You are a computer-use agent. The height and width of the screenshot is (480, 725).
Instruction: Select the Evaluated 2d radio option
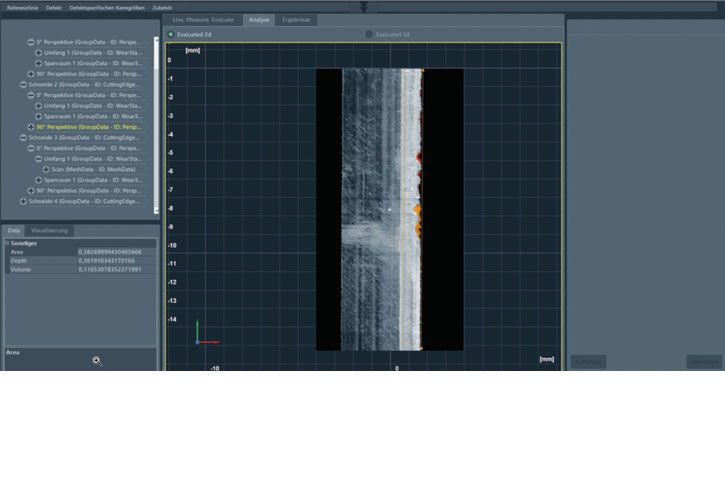coord(171,34)
